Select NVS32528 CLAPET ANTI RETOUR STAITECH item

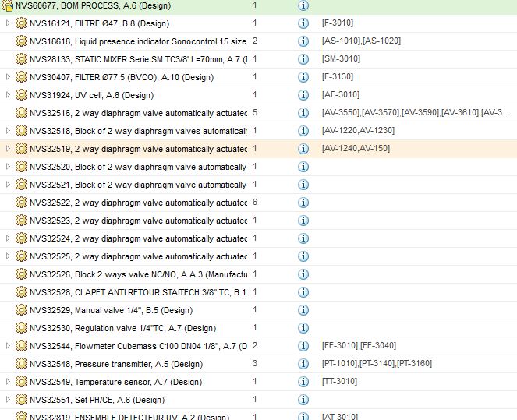(x=138, y=292)
